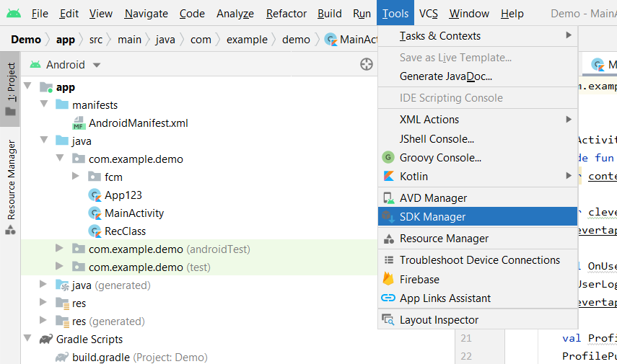Expand com.example.demo (androidTest) package

pyautogui.click(x=59, y=248)
